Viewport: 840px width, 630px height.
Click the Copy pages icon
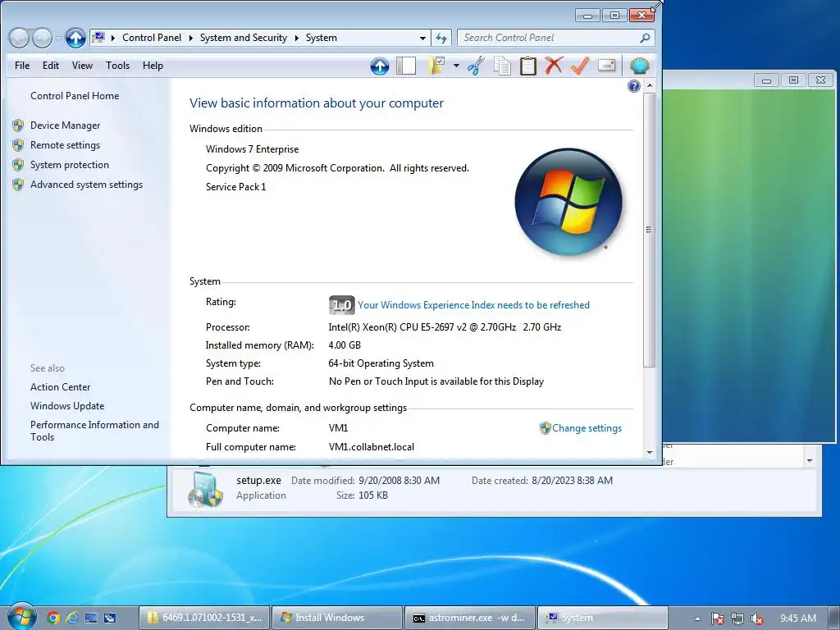(502, 66)
